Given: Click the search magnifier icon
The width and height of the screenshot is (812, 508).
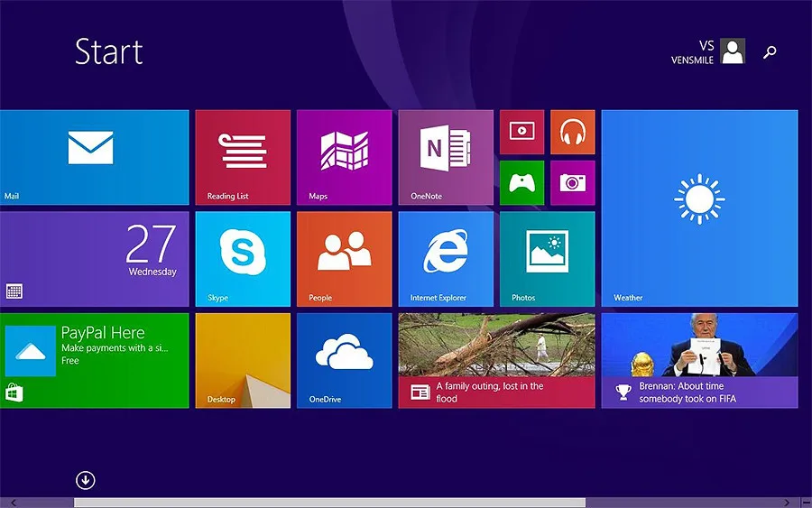Looking at the screenshot, I should [x=770, y=51].
